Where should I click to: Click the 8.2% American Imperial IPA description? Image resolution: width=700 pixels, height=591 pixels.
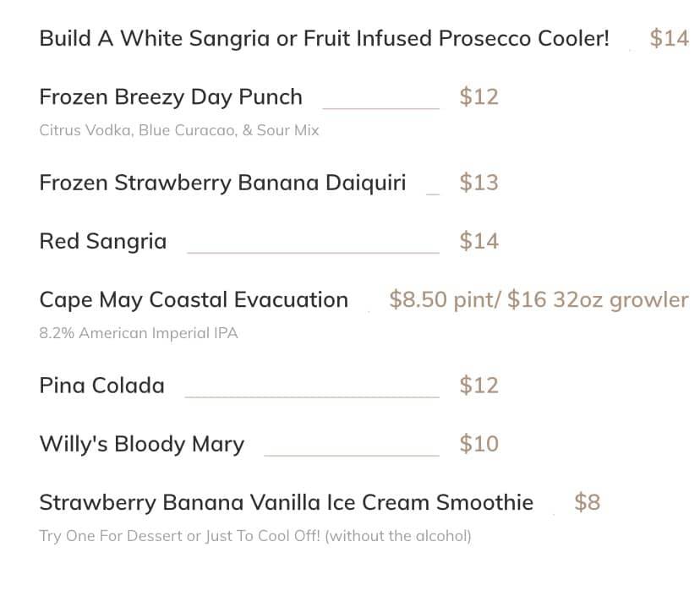point(139,333)
